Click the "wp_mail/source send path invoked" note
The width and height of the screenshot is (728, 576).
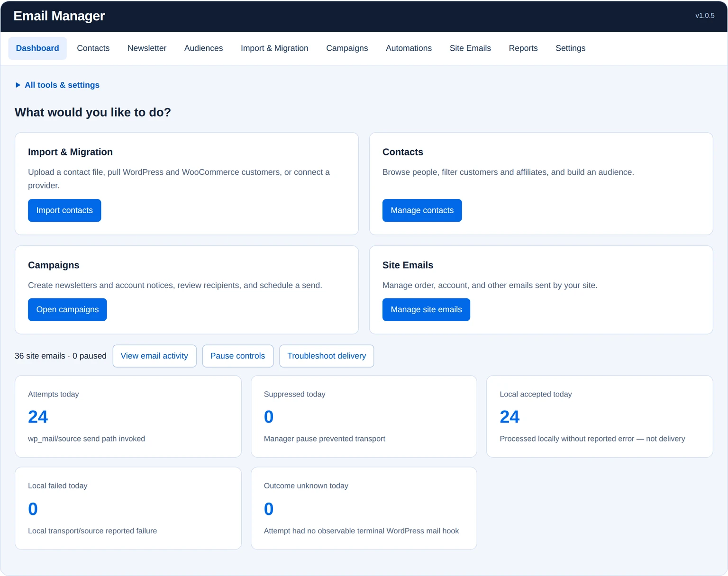pyautogui.click(x=86, y=439)
